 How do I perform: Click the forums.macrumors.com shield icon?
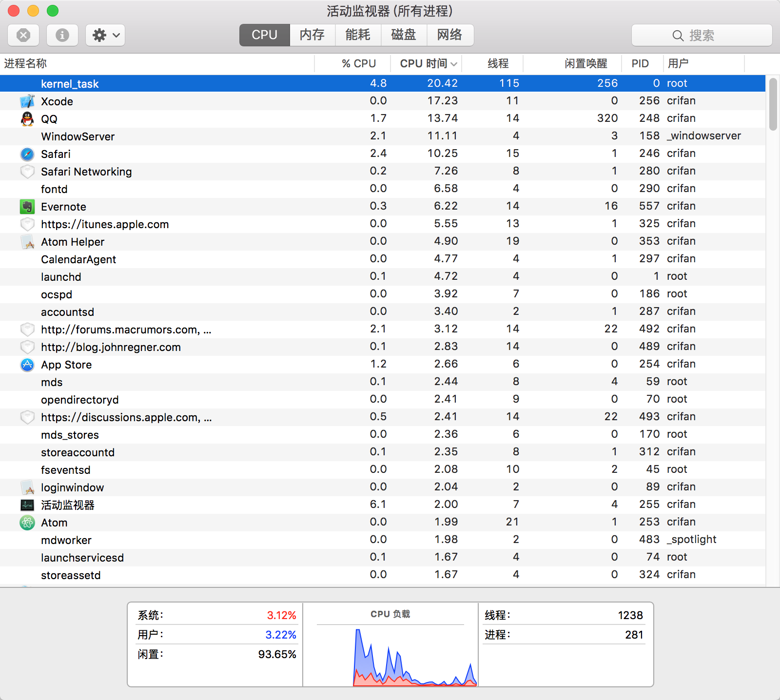pos(27,330)
